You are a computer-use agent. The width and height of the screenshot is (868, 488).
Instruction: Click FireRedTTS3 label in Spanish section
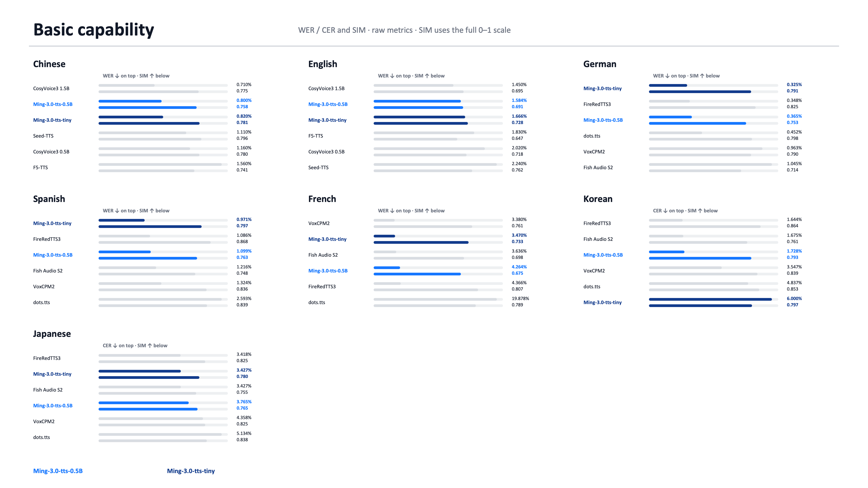[47, 239]
